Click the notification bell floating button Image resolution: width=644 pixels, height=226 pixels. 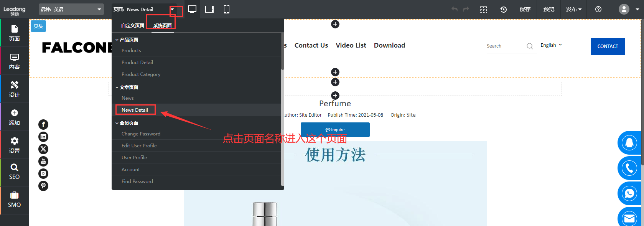tap(629, 143)
